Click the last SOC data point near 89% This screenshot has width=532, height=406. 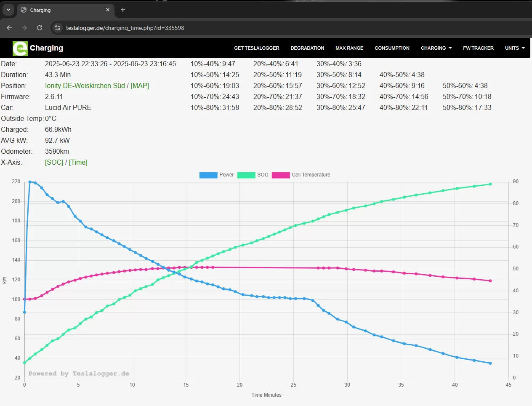pyautogui.click(x=490, y=184)
